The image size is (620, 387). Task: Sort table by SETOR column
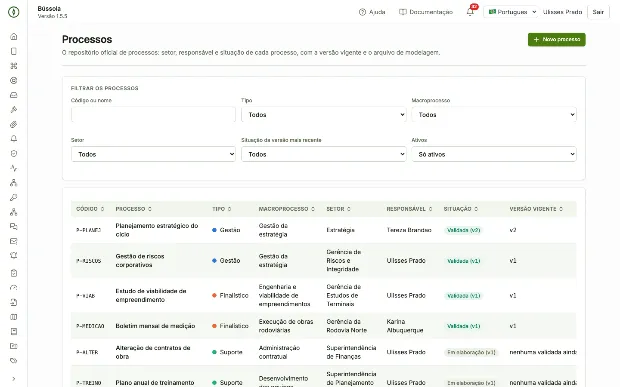(x=338, y=209)
